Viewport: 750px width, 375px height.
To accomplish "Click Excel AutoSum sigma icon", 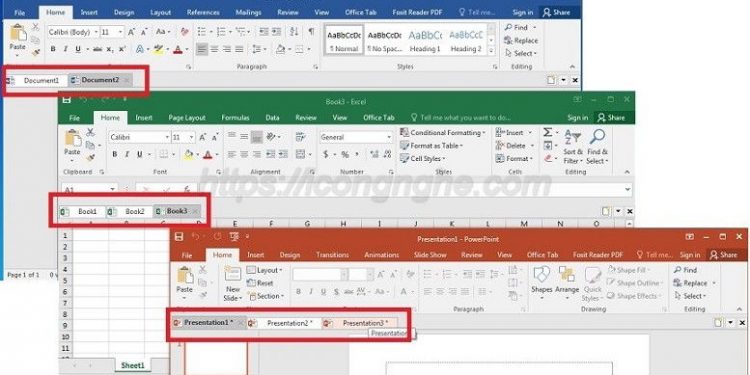I will [x=548, y=132].
